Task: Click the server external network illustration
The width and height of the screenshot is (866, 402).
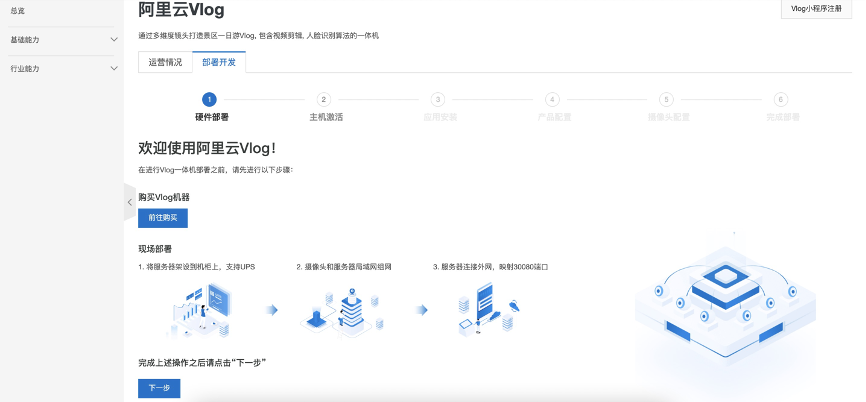Action: point(489,309)
